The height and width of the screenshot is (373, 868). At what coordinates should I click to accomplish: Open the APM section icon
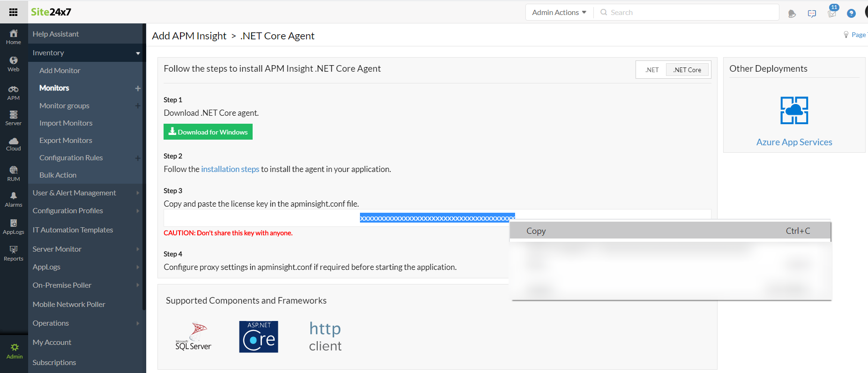tap(14, 93)
